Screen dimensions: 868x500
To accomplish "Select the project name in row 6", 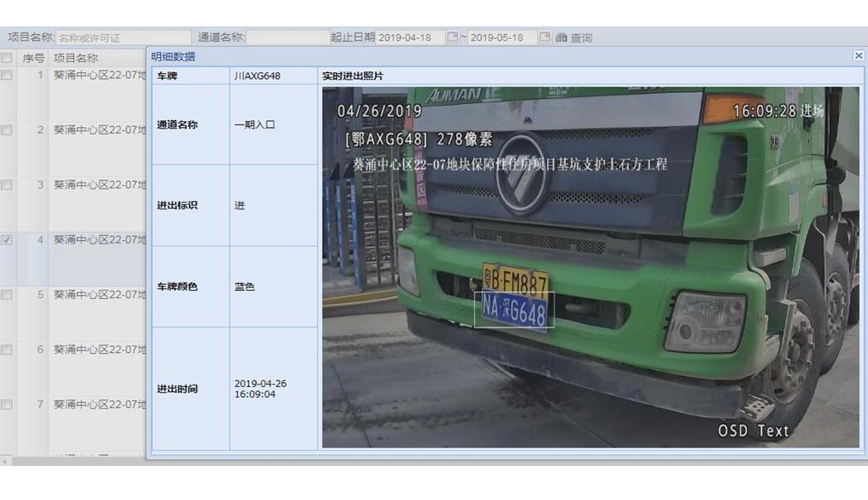I will pos(100,349).
